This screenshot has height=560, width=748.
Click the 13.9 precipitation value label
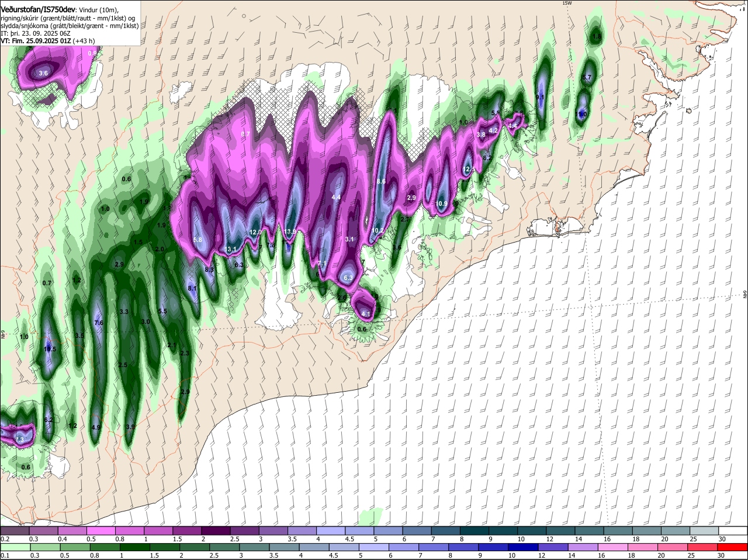pyautogui.click(x=289, y=232)
